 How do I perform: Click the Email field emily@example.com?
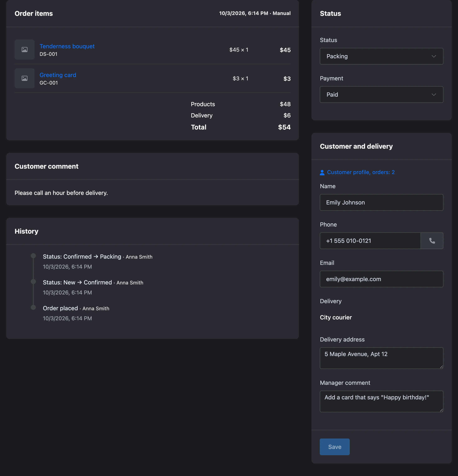[381, 279]
